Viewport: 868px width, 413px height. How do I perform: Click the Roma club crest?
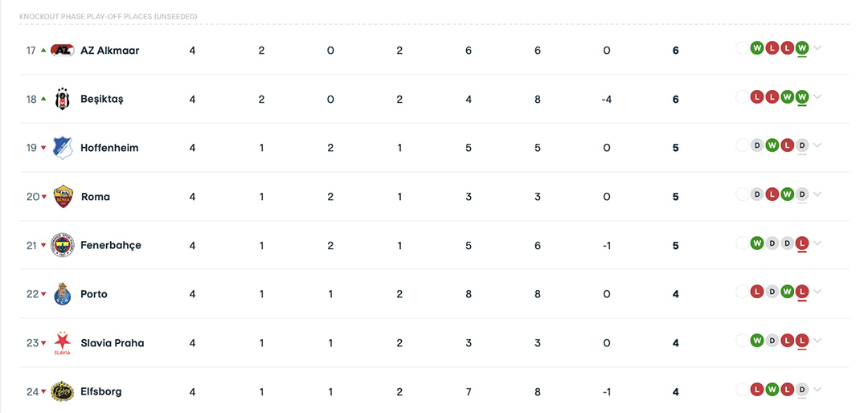(x=63, y=197)
